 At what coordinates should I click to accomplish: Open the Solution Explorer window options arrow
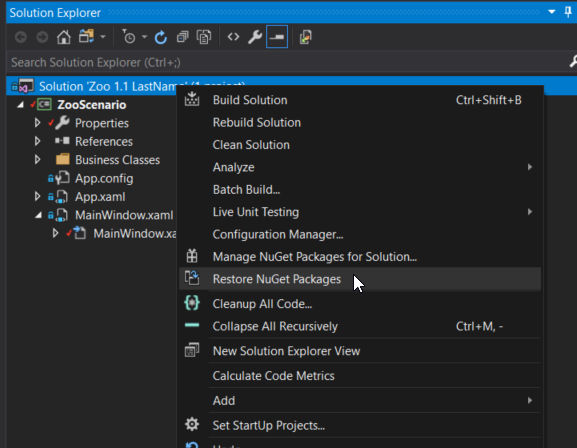pos(551,12)
